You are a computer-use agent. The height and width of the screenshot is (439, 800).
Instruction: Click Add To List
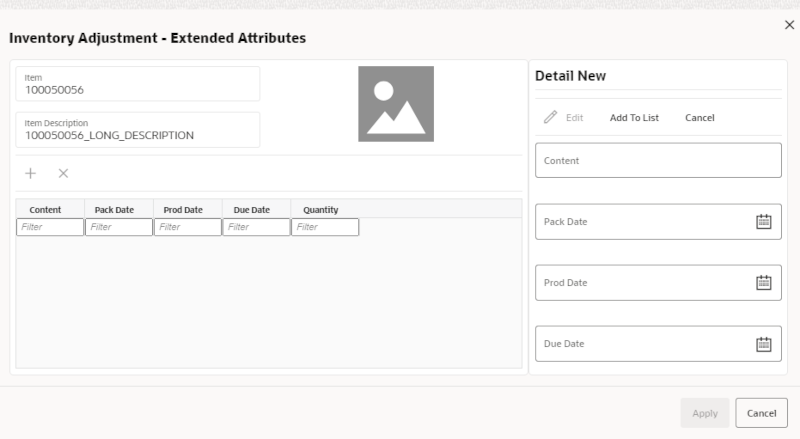tap(634, 117)
